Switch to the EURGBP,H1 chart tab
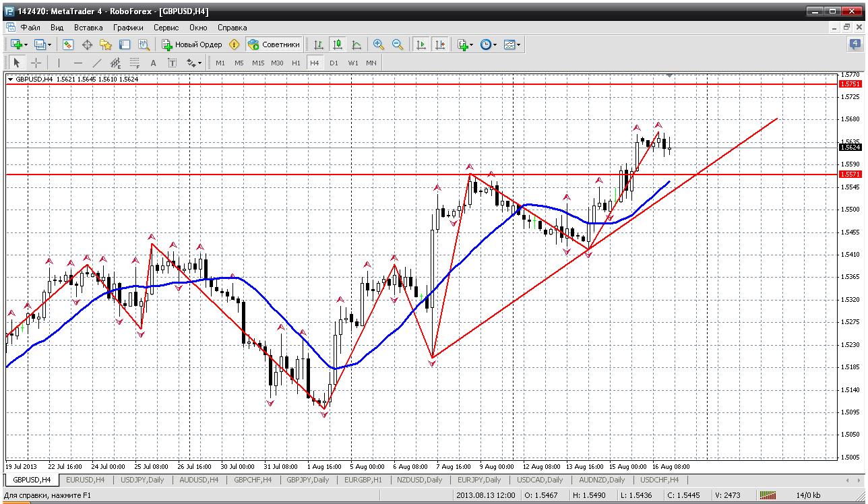The width and height of the screenshot is (868, 504). click(363, 480)
